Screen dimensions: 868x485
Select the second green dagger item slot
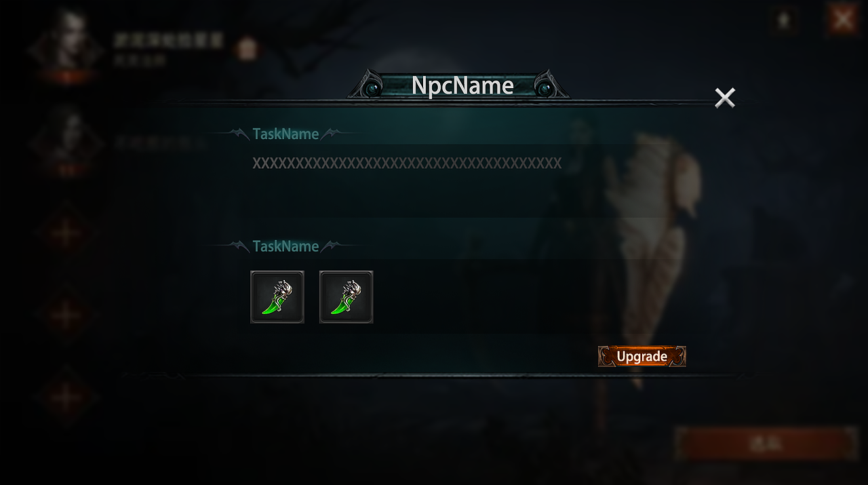346,296
